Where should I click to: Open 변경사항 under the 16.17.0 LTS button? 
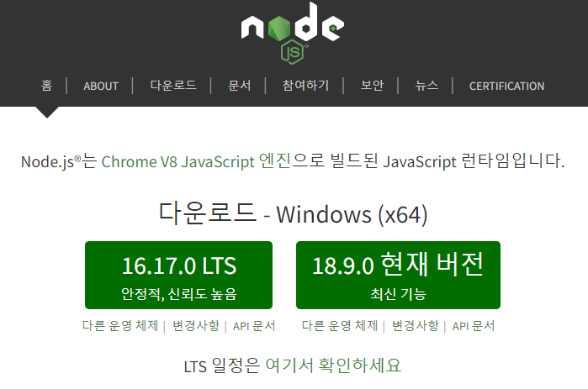(196, 326)
